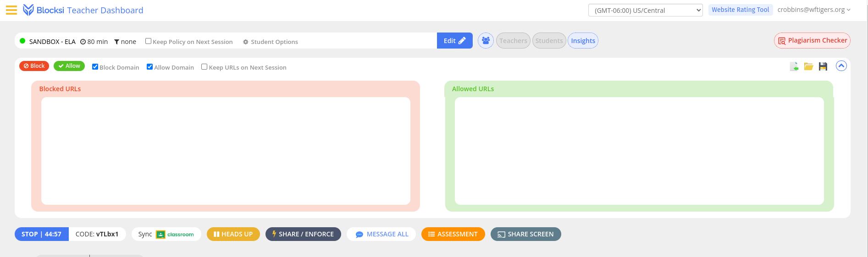Open the hamburger menu
This screenshot has width=868, height=257.
tap(11, 10)
